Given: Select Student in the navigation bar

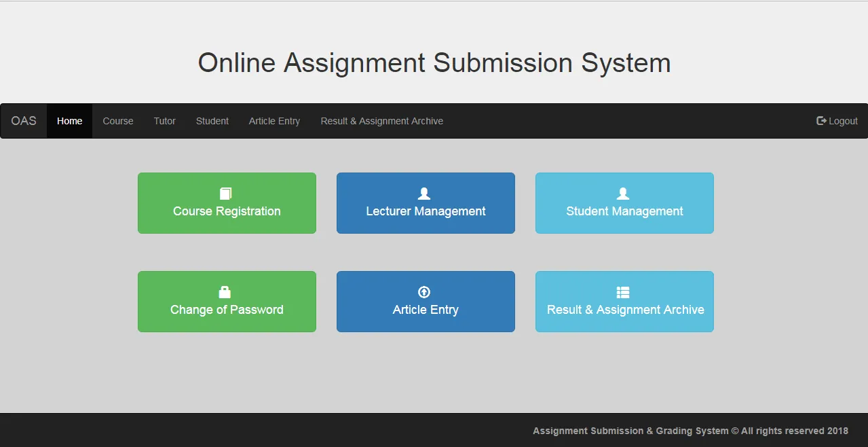Looking at the screenshot, I should pos(212,121).
